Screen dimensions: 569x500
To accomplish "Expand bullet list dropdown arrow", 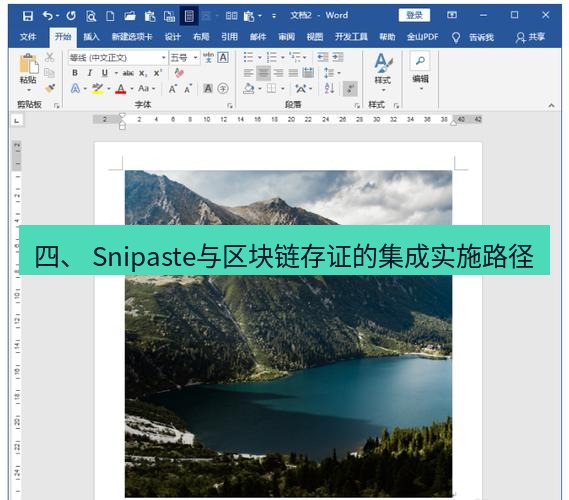I will 260,57.
